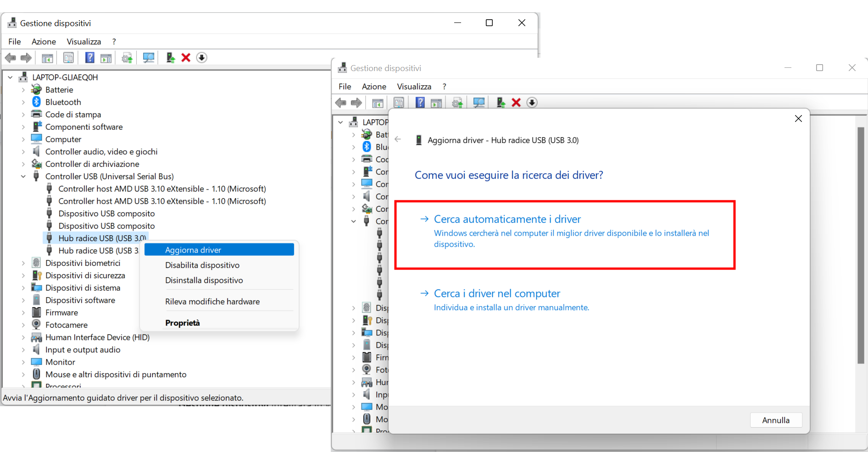Select the Cerca i driver nel computer option
868x452 pixels.
click(497, 293)
